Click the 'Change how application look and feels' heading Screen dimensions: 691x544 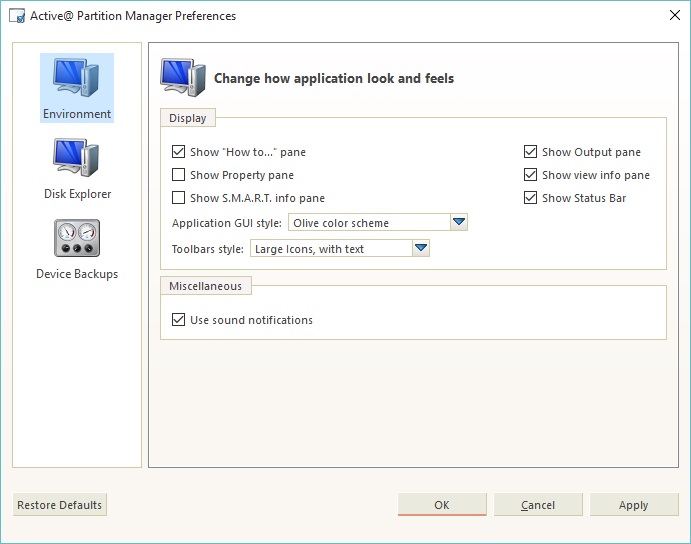(x=334, y=78)
